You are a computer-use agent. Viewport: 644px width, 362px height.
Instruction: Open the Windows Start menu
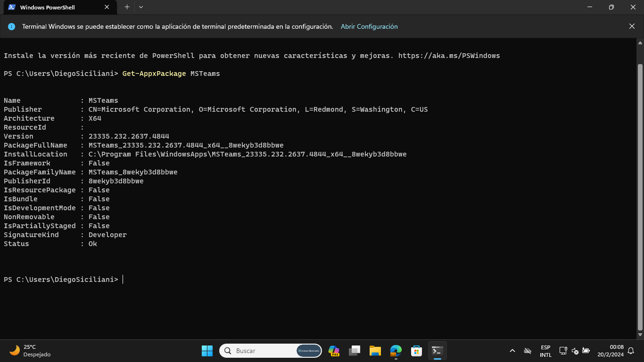[x=207, y=351]
